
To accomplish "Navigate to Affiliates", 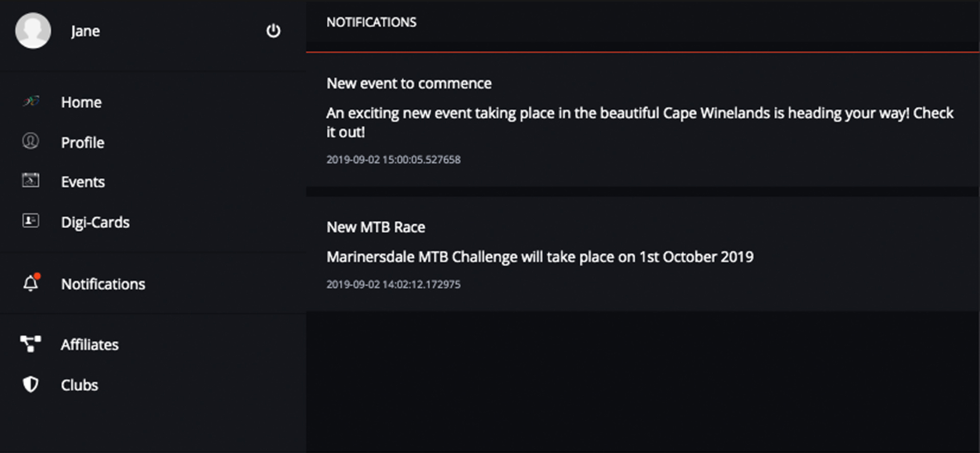I will click(90, 345).
